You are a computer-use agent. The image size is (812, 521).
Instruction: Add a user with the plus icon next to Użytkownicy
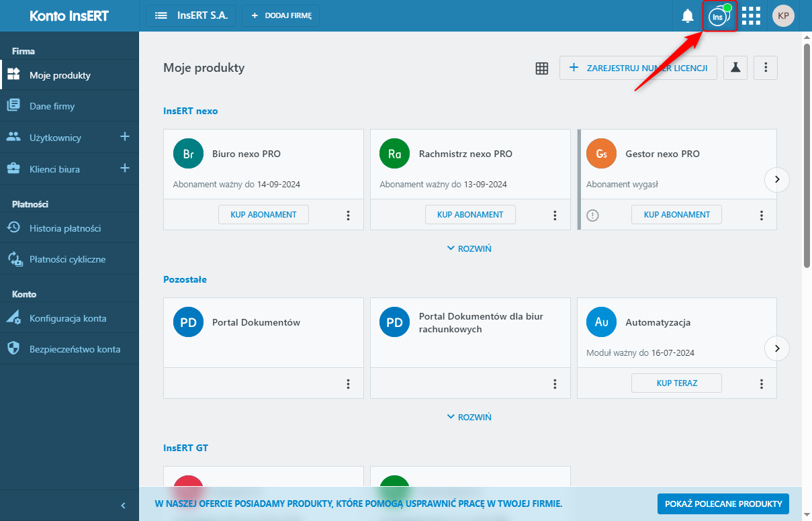124,137
